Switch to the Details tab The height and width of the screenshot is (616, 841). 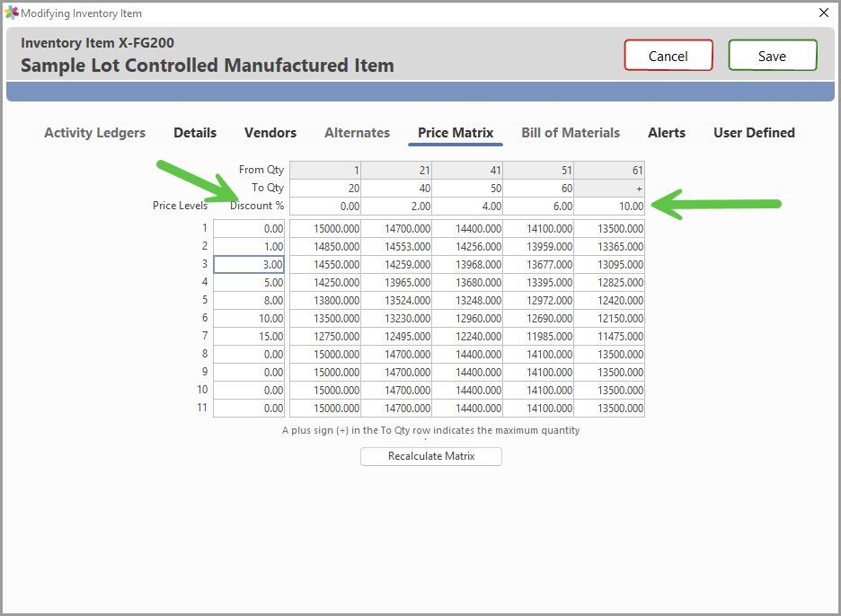(x=195, y=133)
